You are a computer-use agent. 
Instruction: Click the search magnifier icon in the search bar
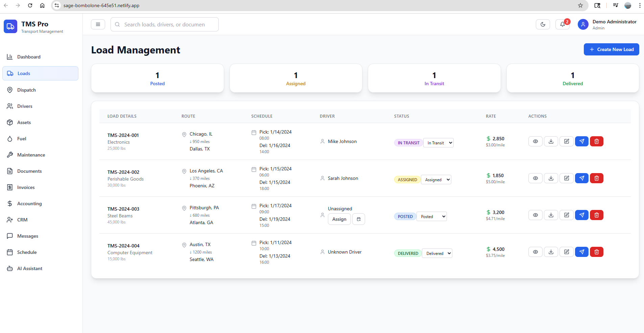[x=117, y=24]
